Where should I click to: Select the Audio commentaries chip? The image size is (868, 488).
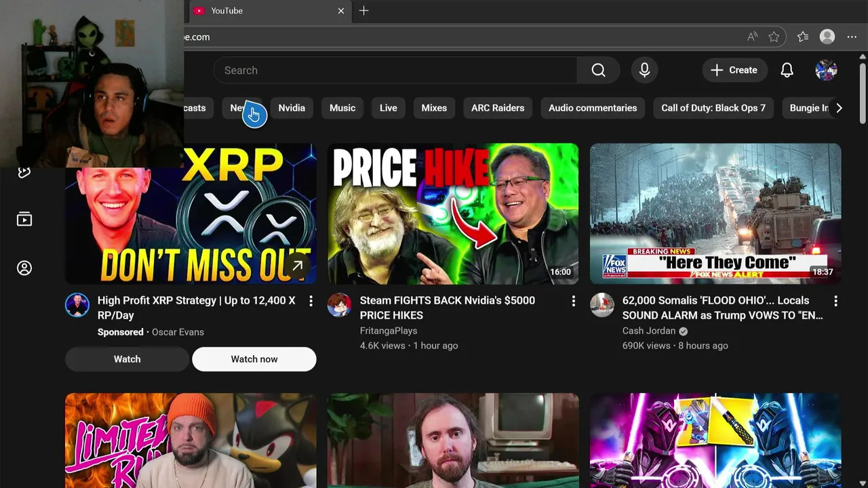pyautogui.click(x=593, y=108)
